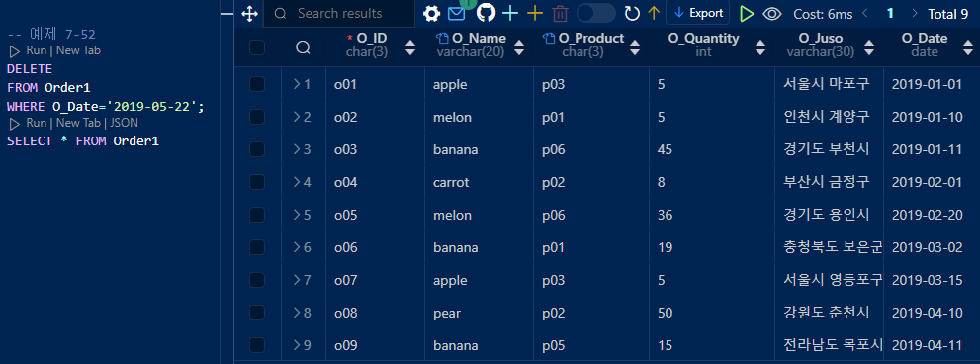This screenshot has height=364, width=980.
Task: Sort by O_Juso using its sort arrows
Action: pyautogui.click(x=869, y=47)
